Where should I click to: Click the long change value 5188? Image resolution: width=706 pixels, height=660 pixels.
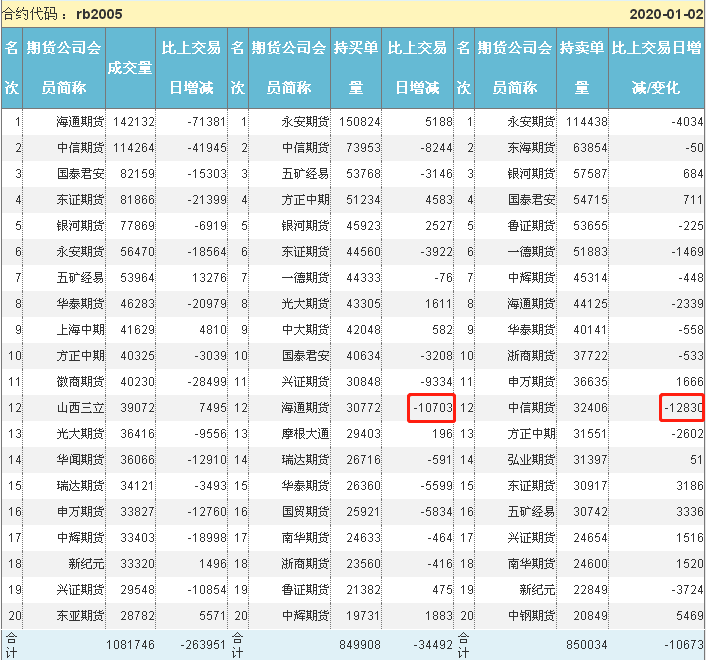tap(439, 122)
